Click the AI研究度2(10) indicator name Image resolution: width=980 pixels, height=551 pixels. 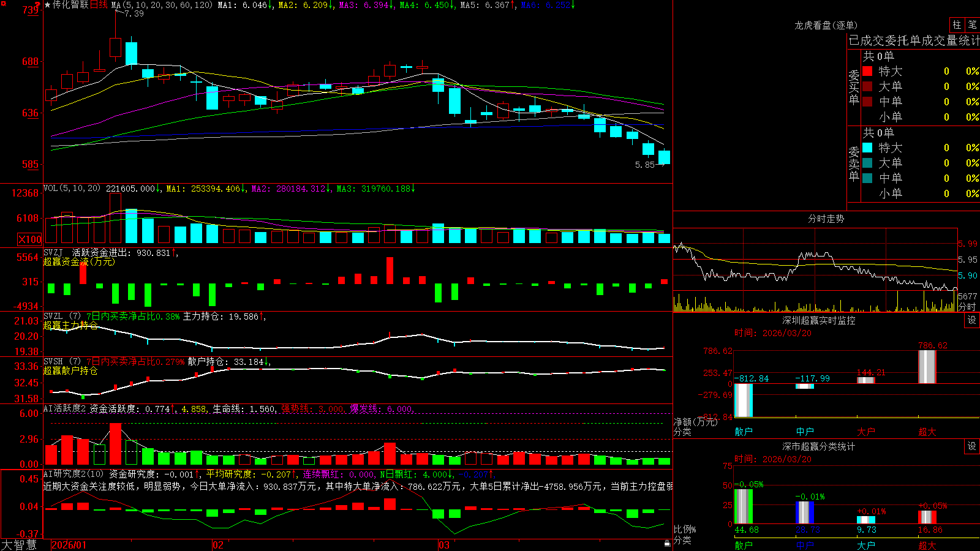(x=73, y=474)
